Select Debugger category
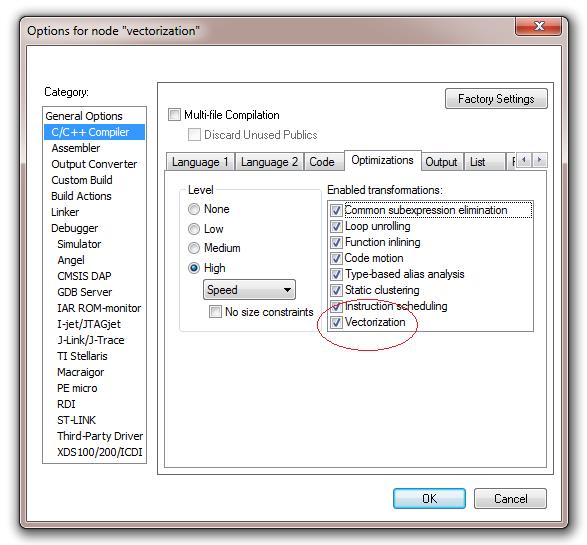The image size is (587, 545). pyautogui.click(x=74, y=228)
